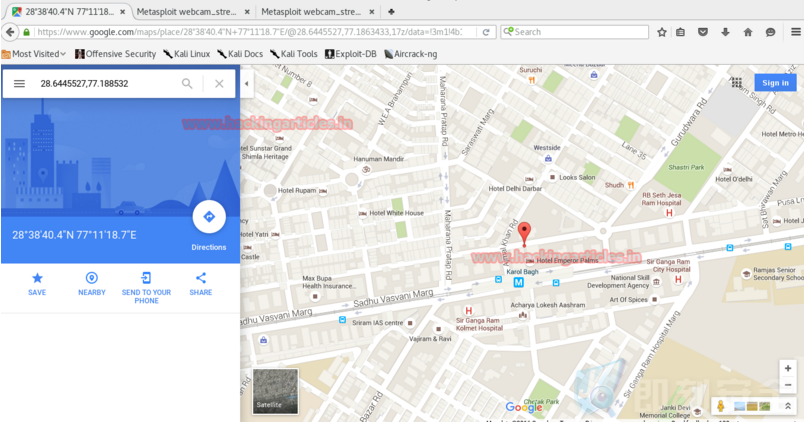Share this location icon
Viewport: 804px width, 428px height.
(200, 278)
